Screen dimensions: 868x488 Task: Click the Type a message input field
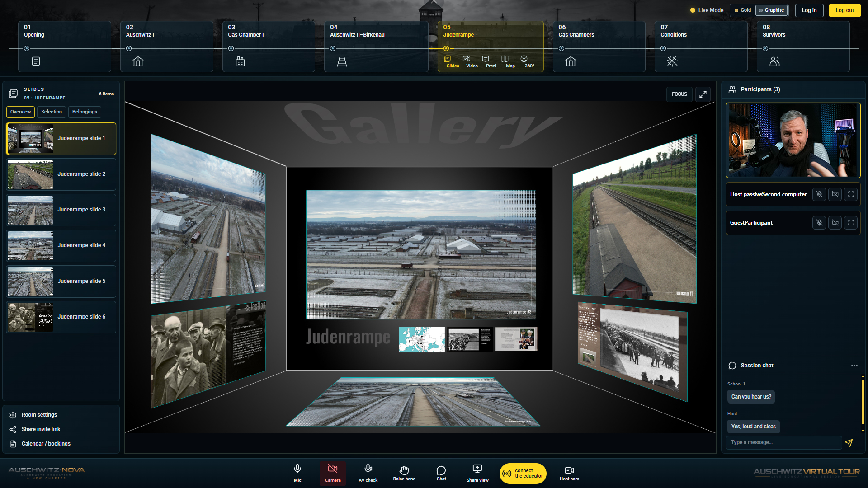[784, 443]
